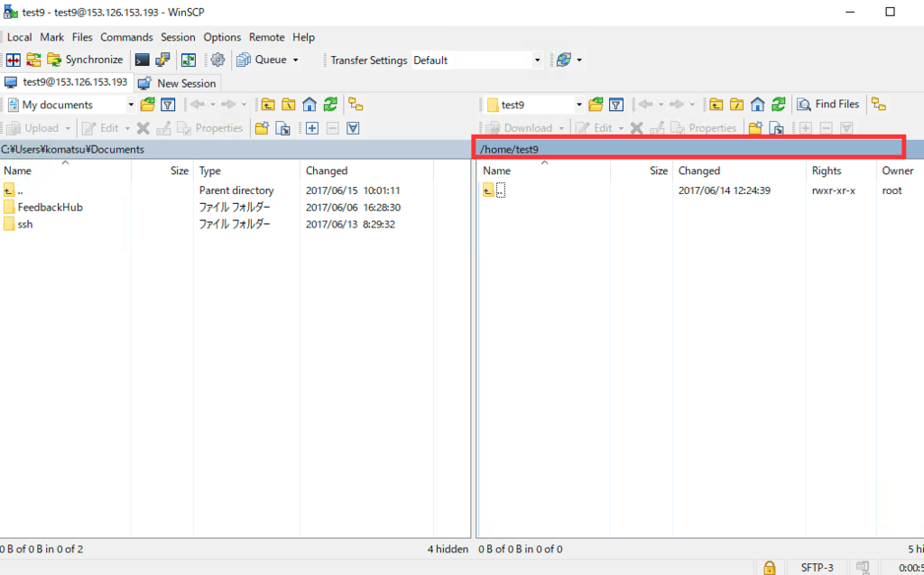
Task: Sort remote panel by Owner column header
Action: pos(900,171)
